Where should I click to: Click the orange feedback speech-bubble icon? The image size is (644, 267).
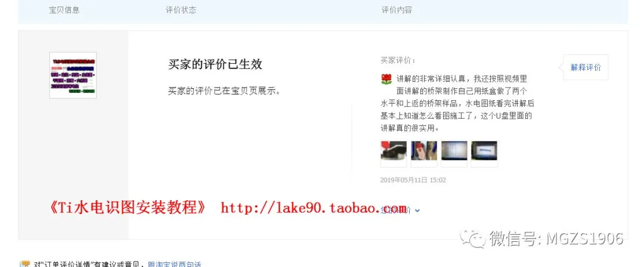tap(24, 263)
